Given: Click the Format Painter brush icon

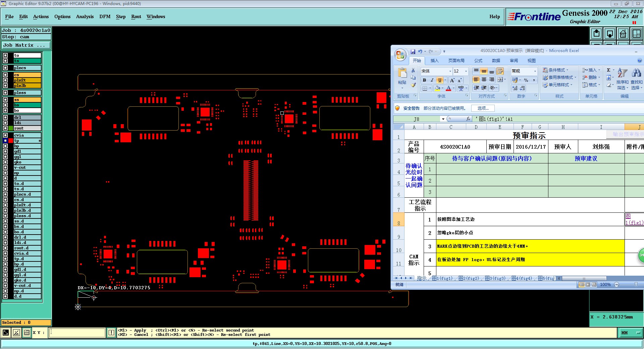Looking at the screenshot, I should (x=413, y=85).
